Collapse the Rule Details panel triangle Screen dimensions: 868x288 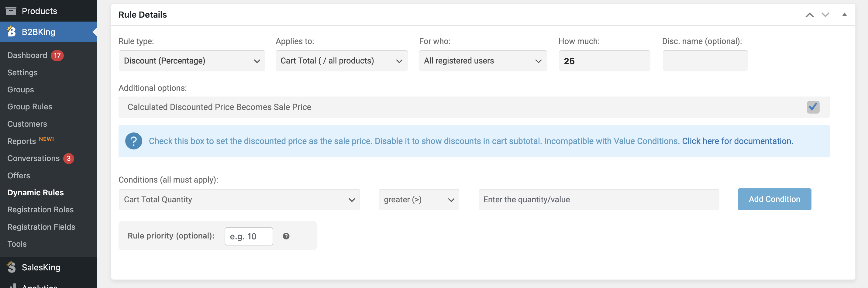coord(844,15)
